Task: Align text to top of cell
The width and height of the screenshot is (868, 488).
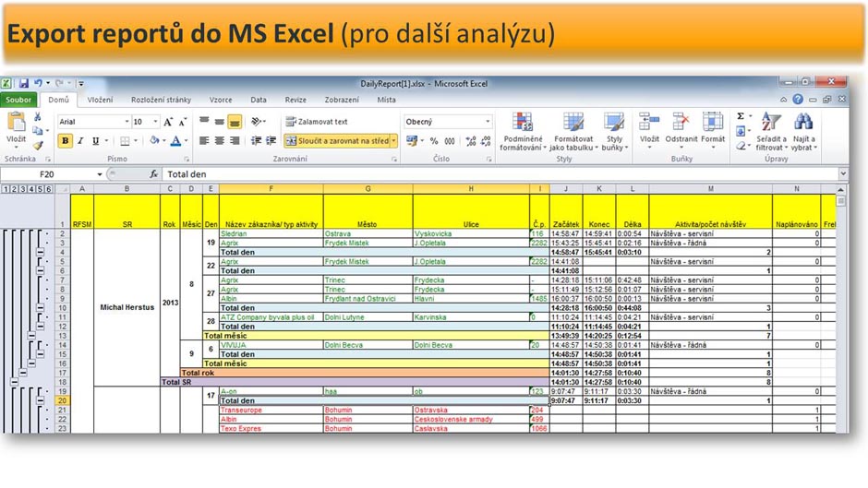Action: pyautogui.click(x=204, y=121)
